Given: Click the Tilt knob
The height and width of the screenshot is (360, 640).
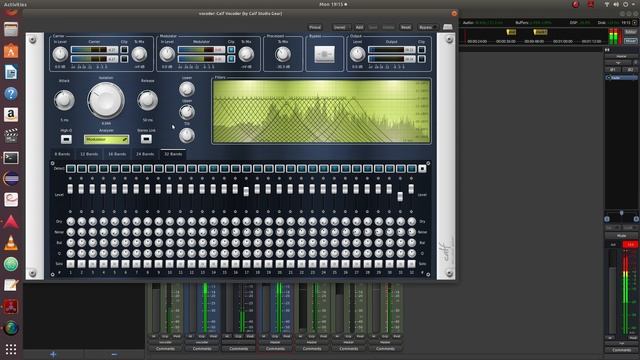Looking at the screenshot, I should pyautogui.click(x=187, y=135).
